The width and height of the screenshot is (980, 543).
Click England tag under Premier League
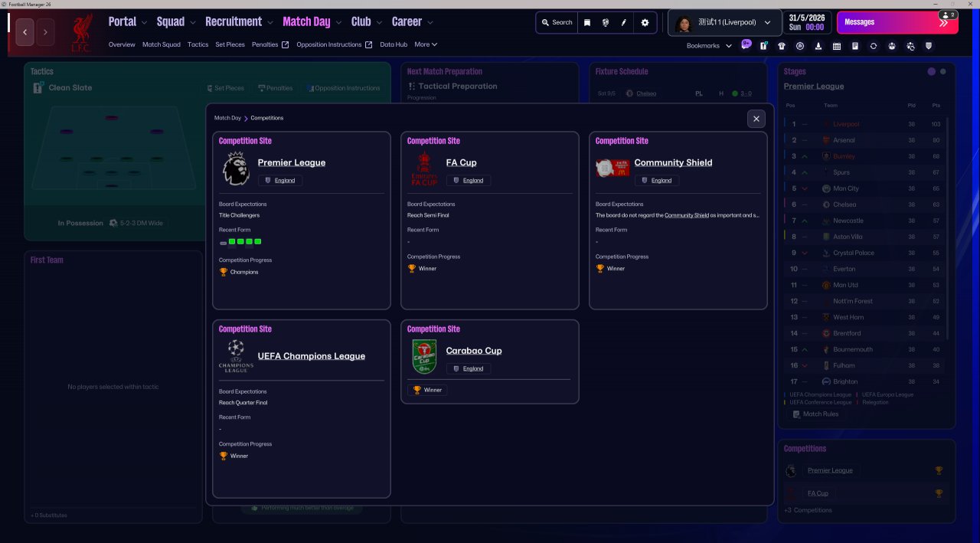(280, 181)
